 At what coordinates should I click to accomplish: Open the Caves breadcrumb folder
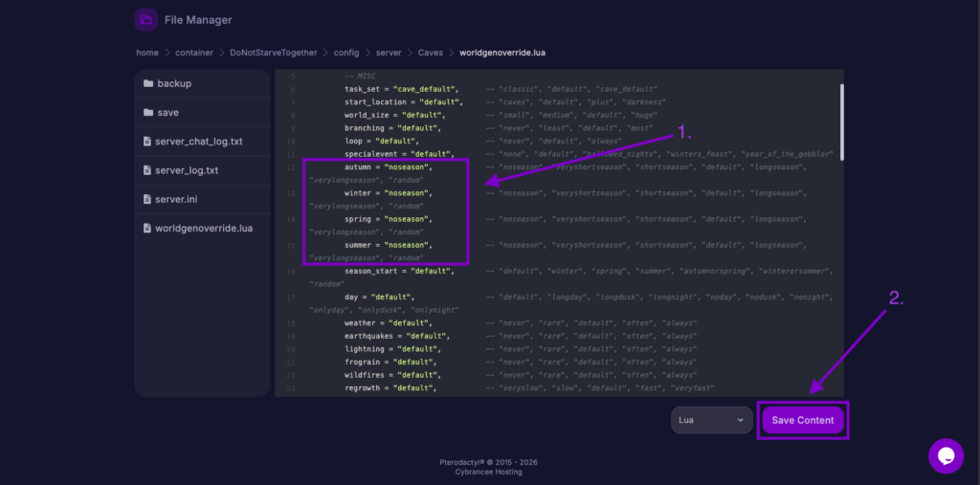tap(432, 53)
